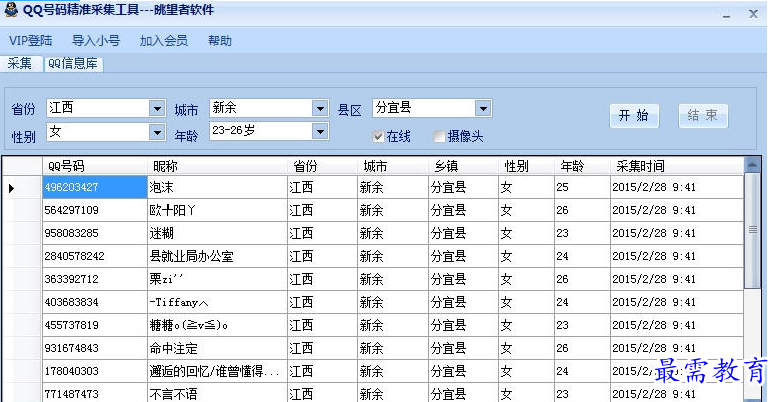Click nickname cell 欧十阳丫

pyautogui.click(x=217, y=210)
